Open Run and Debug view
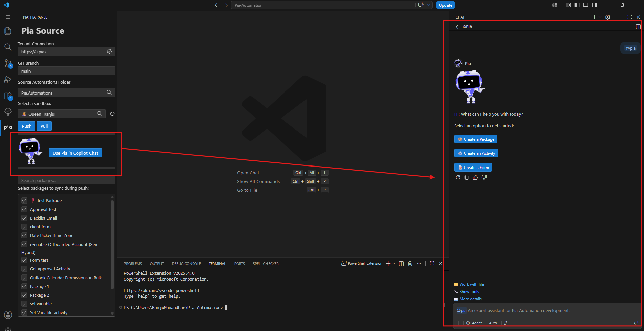 point(8,80)
